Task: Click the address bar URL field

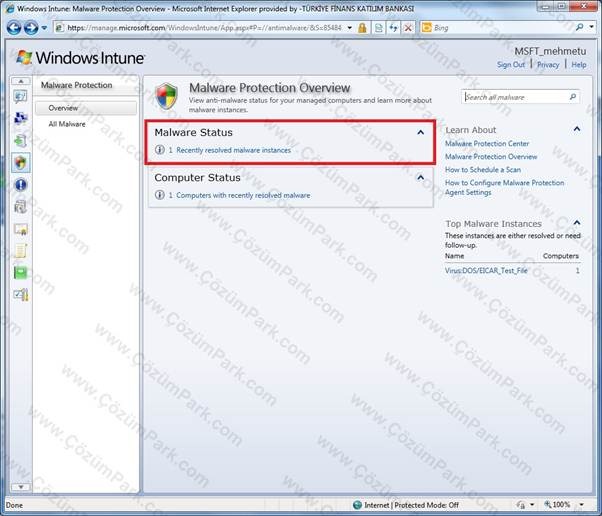Action: [203, 28]
